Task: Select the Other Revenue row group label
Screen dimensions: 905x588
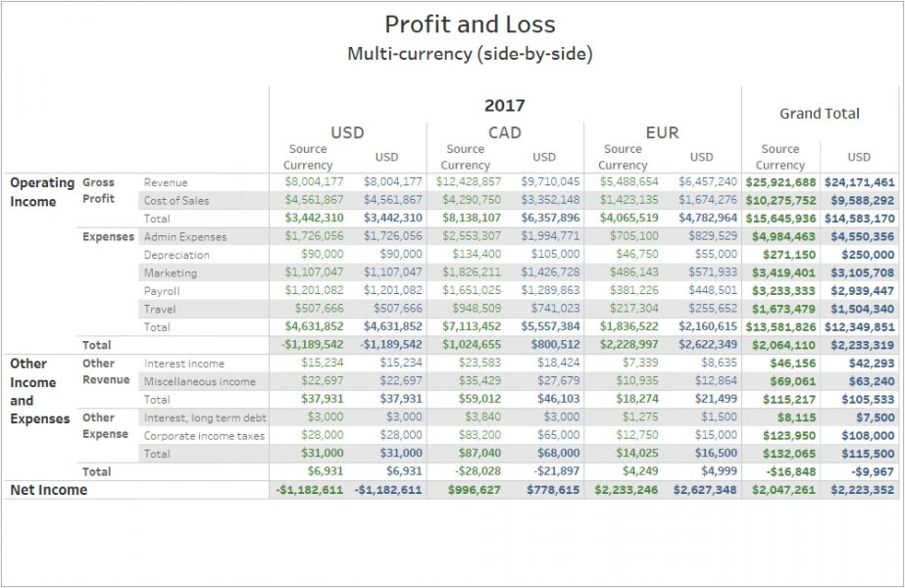Action: coord(106,371)
